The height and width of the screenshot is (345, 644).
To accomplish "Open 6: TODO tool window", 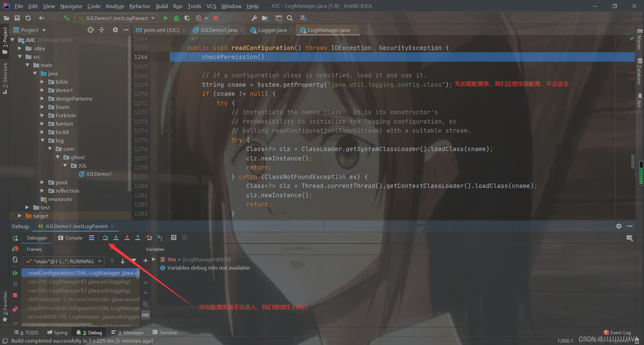I will (x=26, y=332).
